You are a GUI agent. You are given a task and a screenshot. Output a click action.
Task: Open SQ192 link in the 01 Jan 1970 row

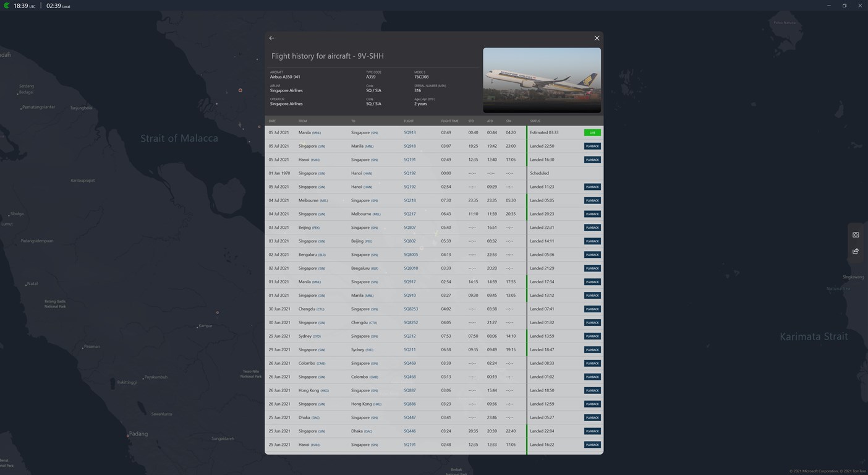point(410,173)
